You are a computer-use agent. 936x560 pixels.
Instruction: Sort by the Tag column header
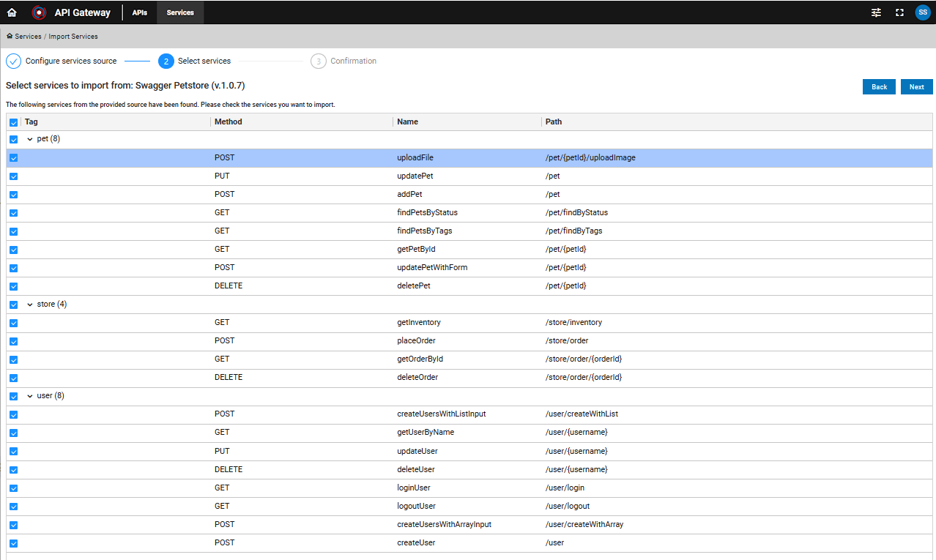tap(31, 122)
